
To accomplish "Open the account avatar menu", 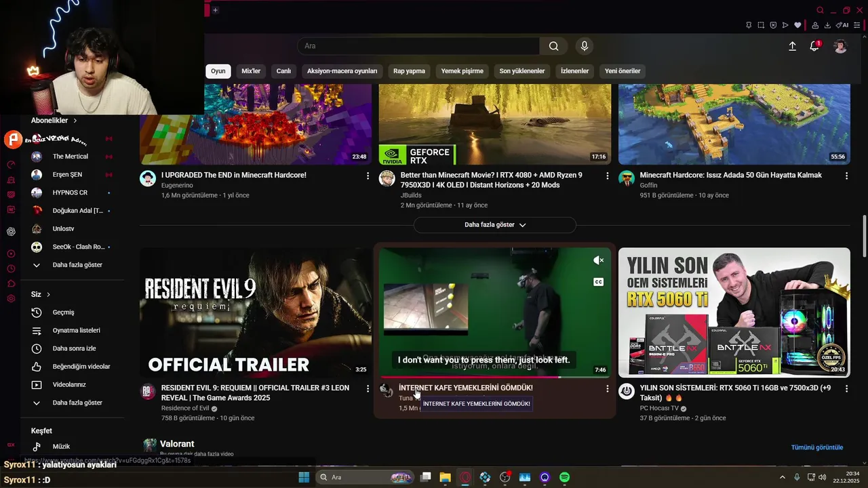I will tap(840, 46).
